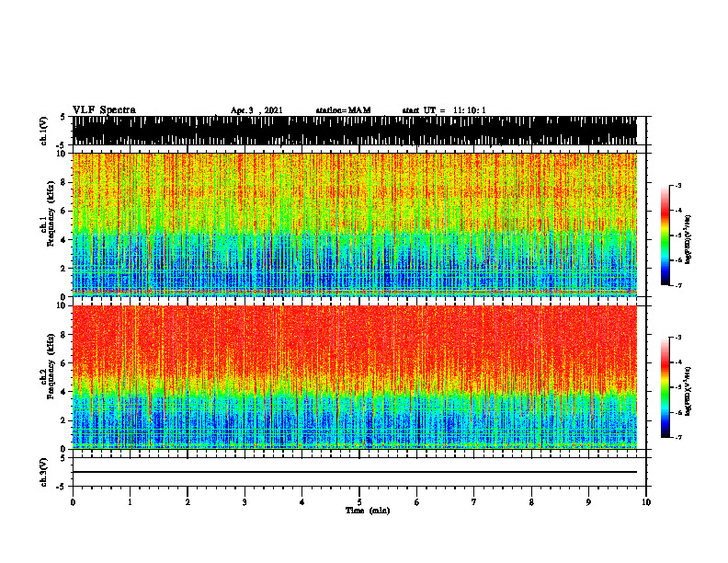Click the "8" kHz tick on ch.2 frequency axis
The height and width of the screenshot is (563, 728).
coord(64,335)
